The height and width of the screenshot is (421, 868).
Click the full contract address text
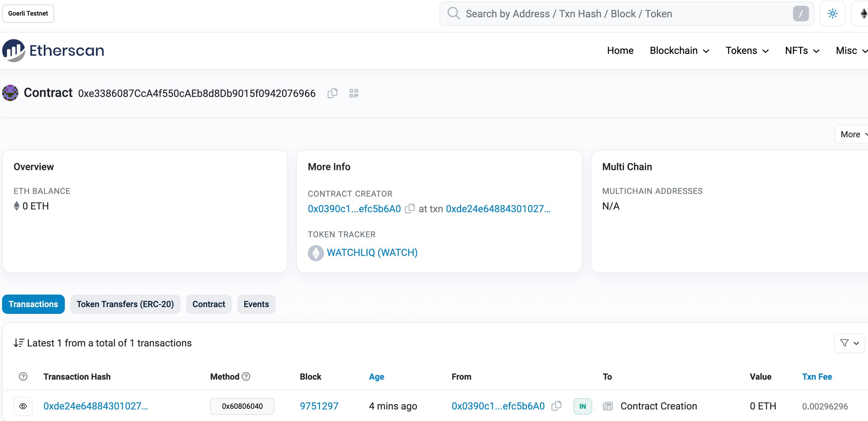pos(197,93)
